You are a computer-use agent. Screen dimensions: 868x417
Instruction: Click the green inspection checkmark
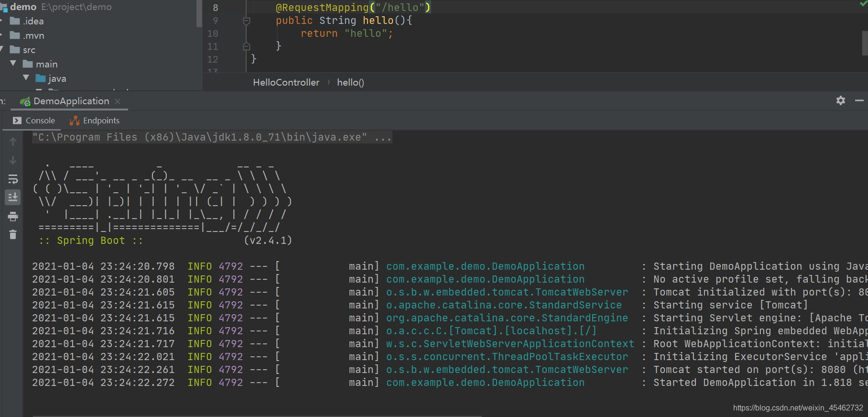pyautogui.click(x=863, y=3)
